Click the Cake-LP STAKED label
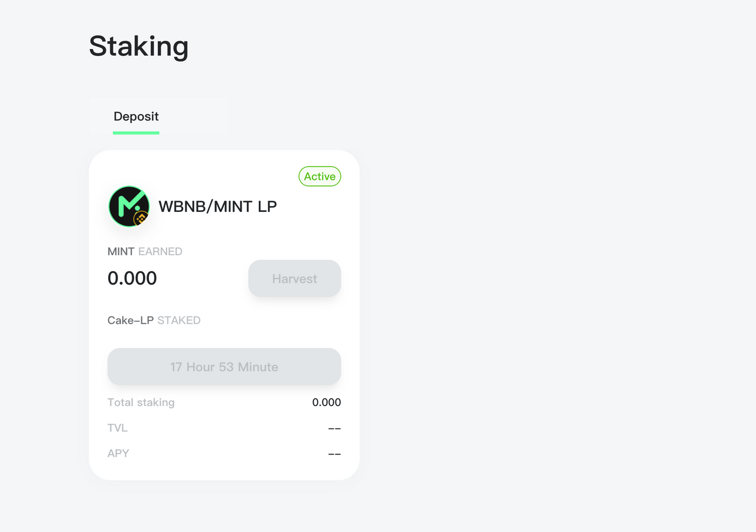The image size is (756, 532). (x=154, y=321)
